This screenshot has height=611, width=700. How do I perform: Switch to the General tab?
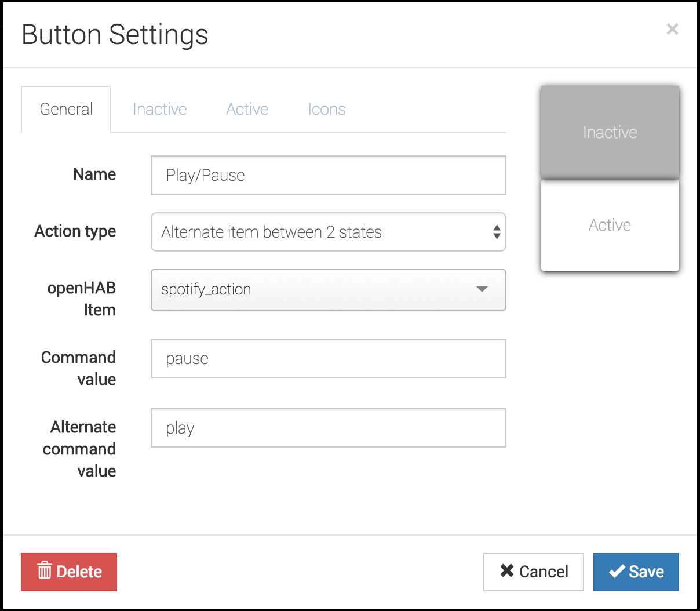[x=66, y=110]
